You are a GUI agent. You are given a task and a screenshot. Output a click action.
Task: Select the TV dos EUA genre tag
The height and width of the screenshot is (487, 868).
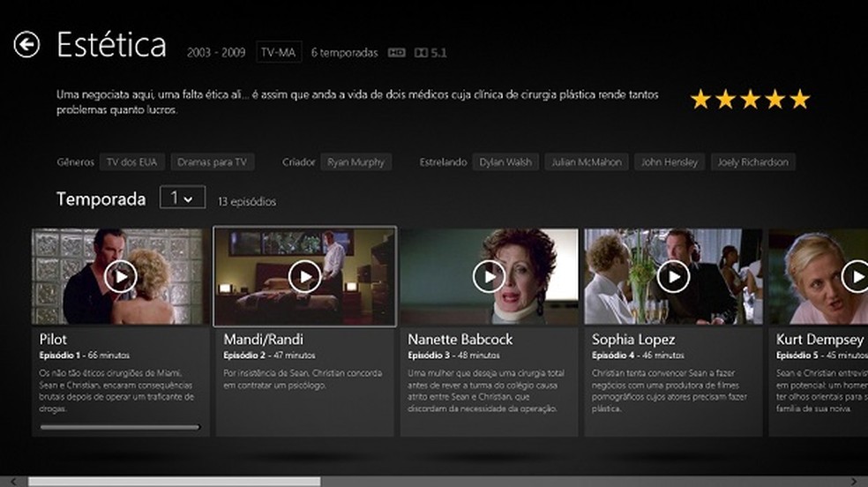pyautogui.click(x=131, y=162)
